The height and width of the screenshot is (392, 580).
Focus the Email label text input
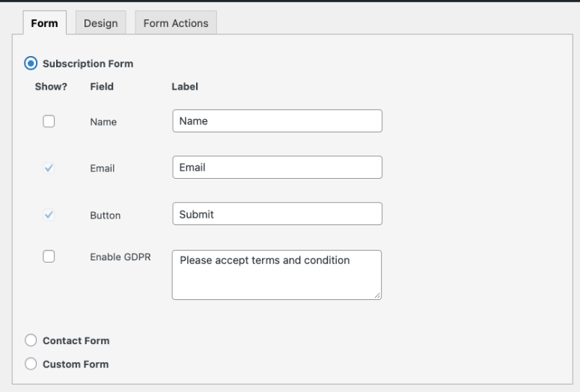tap(277, 168)
